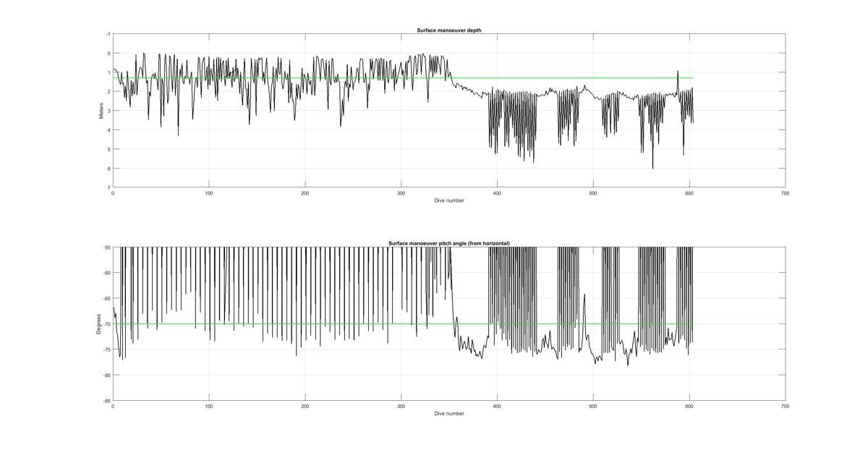The height and width of the screenshot is (450, 868).
Task: Click the '700' tick of the depth plot x-axis
Action: (785, 193)
